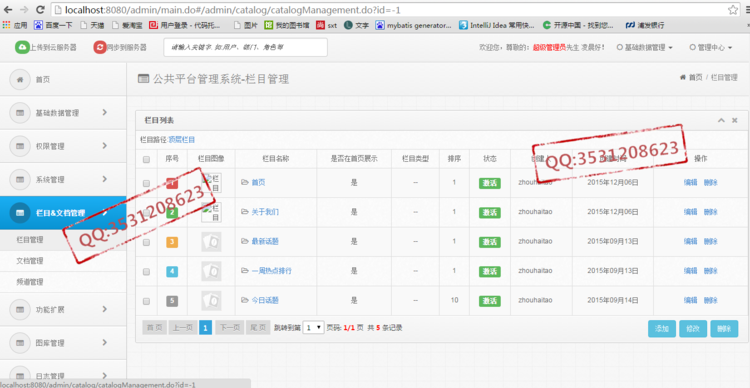The width and height of the screenshot is (750, 388).
Task: Click the 最新话题 column image thumbnail
Action: [211, 242]
